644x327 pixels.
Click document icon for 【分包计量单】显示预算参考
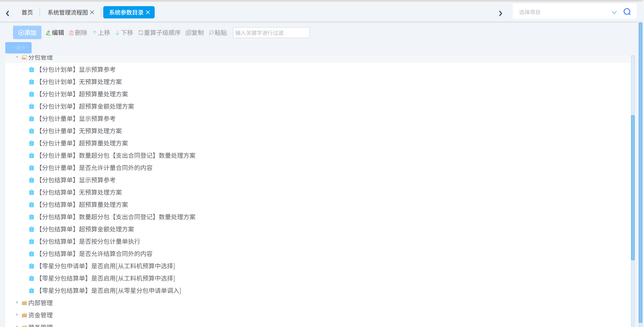pos(31,119)
